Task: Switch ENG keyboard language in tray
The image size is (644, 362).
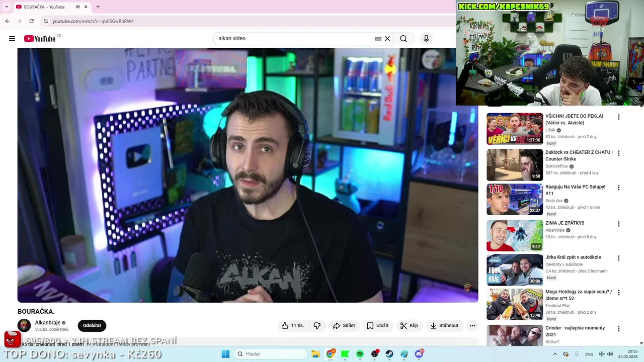Action: tap(589, 354)
